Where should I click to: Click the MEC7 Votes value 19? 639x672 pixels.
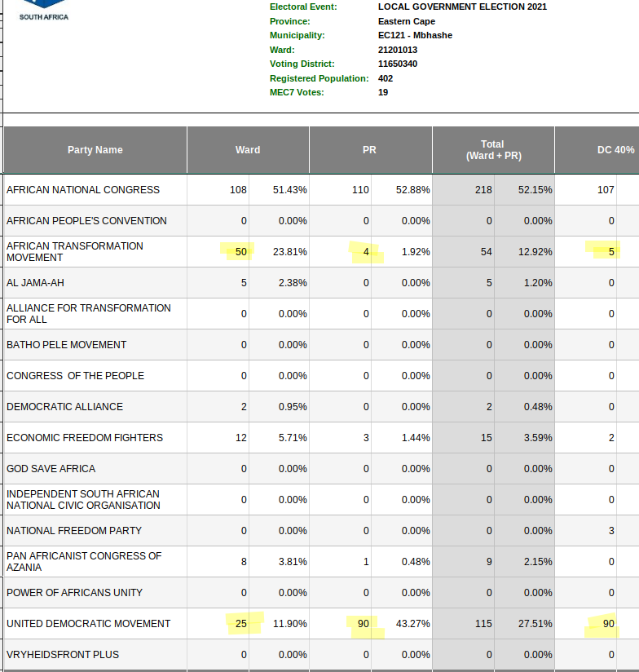(x=383, y=92)
